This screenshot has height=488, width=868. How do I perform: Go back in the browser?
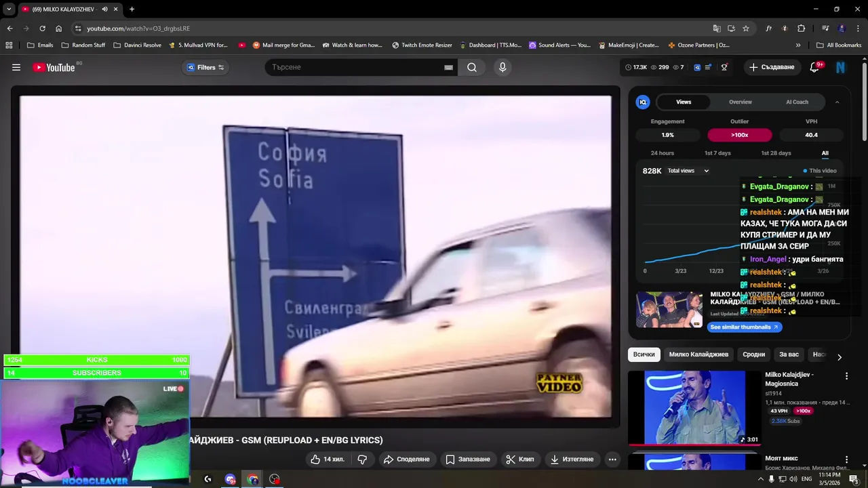[9, 28]
